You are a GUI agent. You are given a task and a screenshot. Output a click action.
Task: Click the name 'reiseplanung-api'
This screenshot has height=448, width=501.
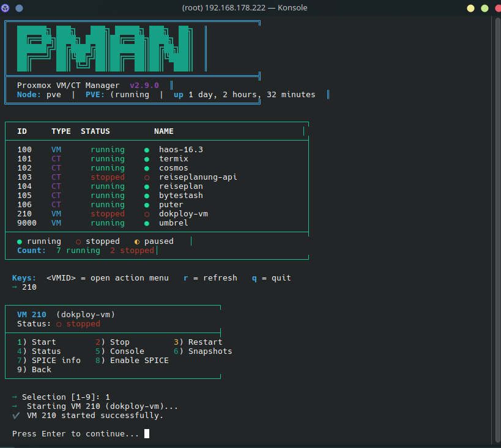(x=198, y=177)
